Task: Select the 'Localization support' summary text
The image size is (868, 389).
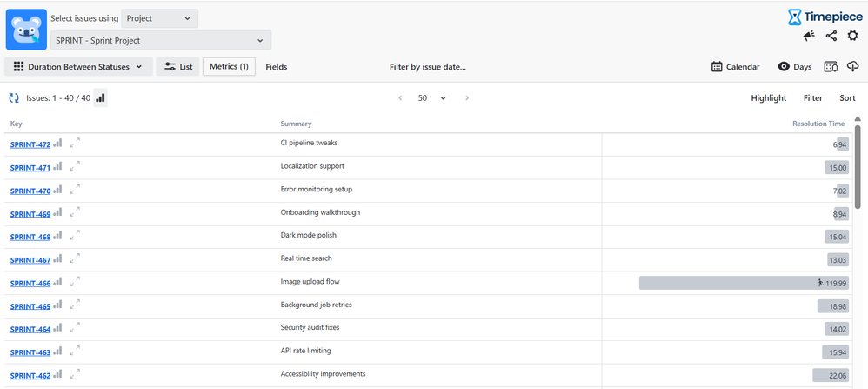Action: [312, 165]
